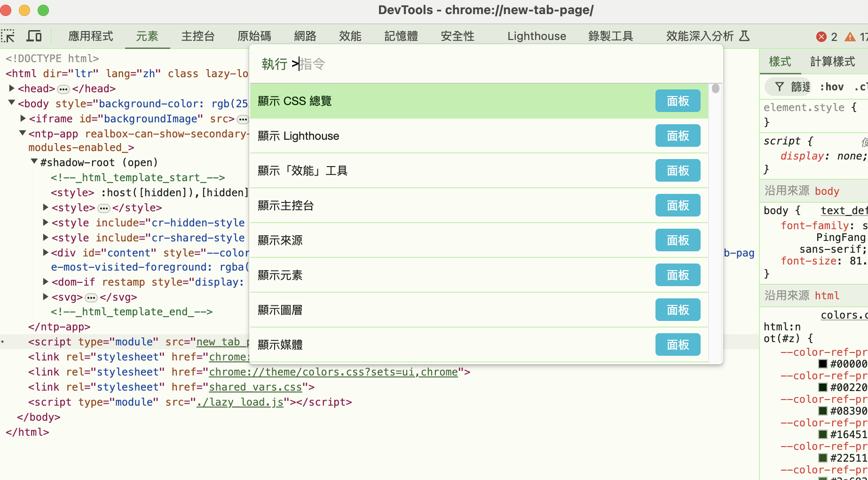
Task: Collapse the body node triangle
Action: (x=12, y=103)
